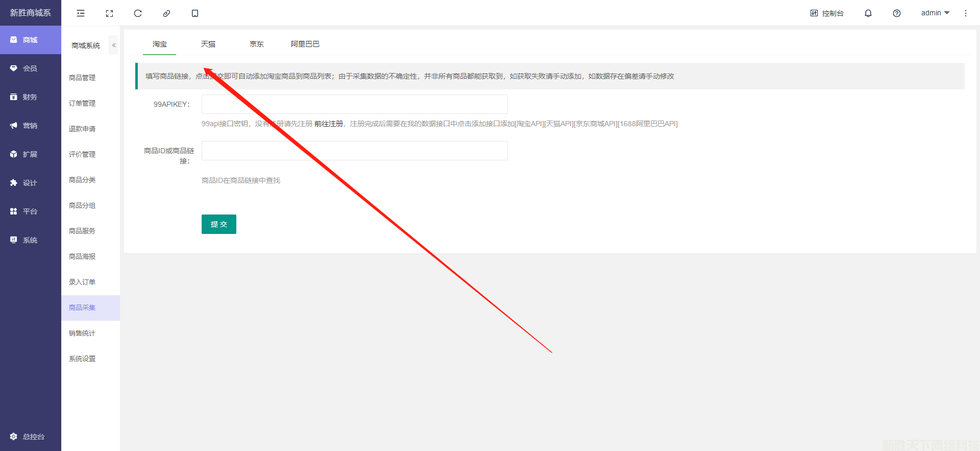Viewport: 980px width, 451px height.
Task: Click the refresh page icon
Action: pos(138,13)
